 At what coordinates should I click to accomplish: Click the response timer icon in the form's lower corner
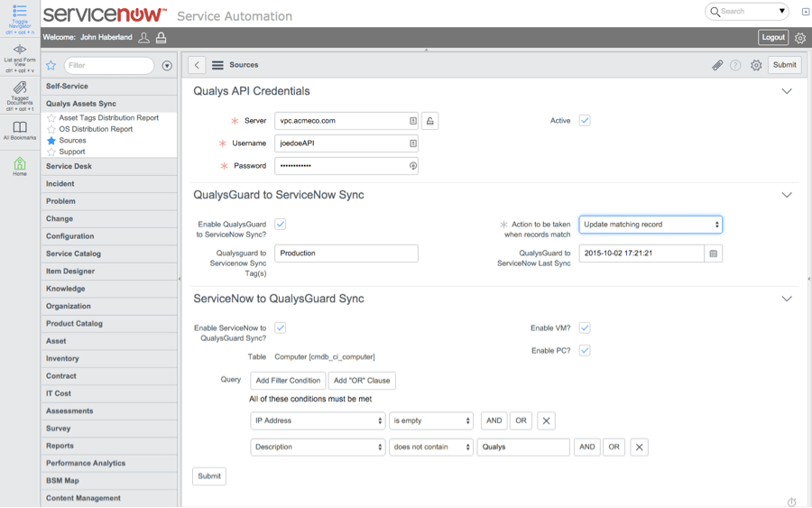(792, 502)
